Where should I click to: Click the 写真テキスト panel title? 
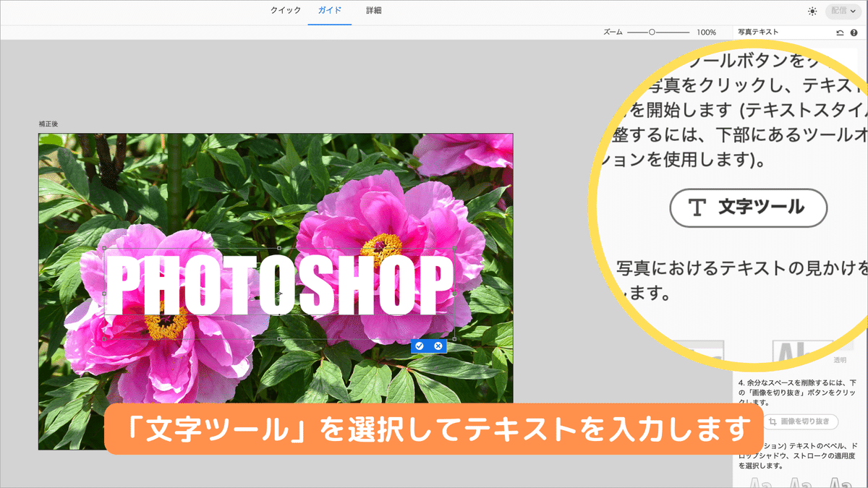pos(759,33)
